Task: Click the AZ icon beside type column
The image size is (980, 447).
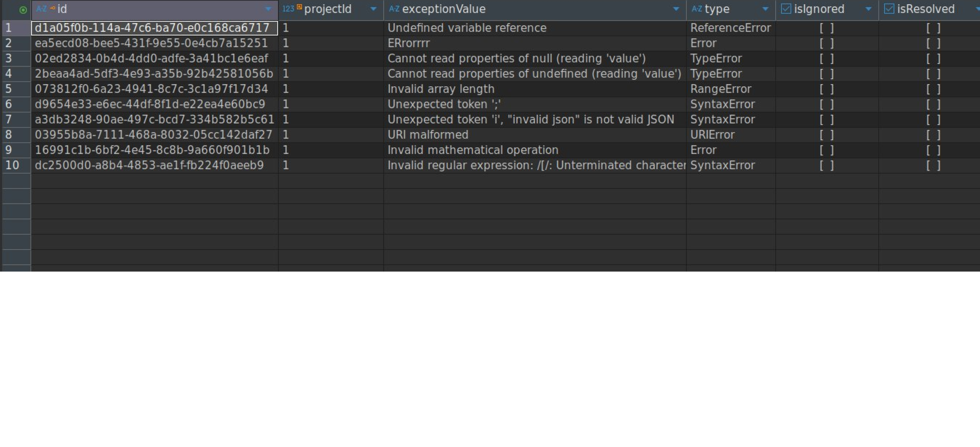Action: point(697,9)
